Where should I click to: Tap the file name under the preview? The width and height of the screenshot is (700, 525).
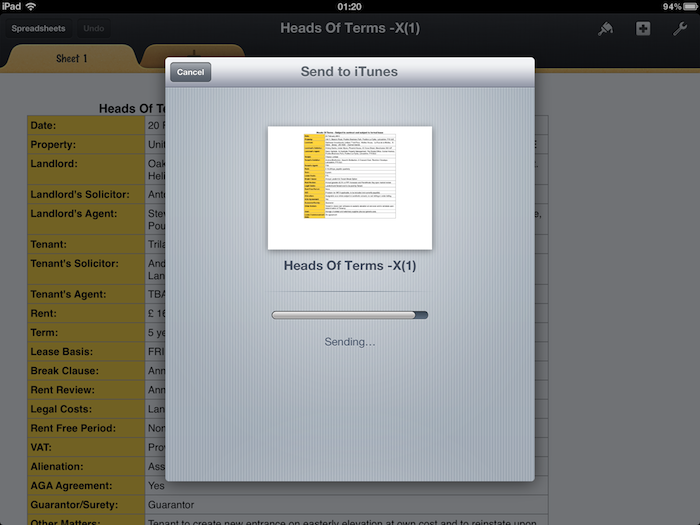[x=350, y=266]
